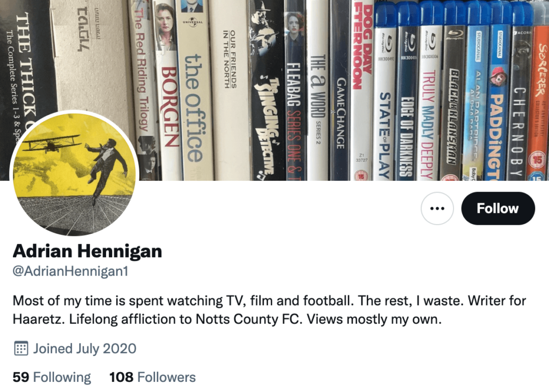Click the Follow button

tap(498, 208)
